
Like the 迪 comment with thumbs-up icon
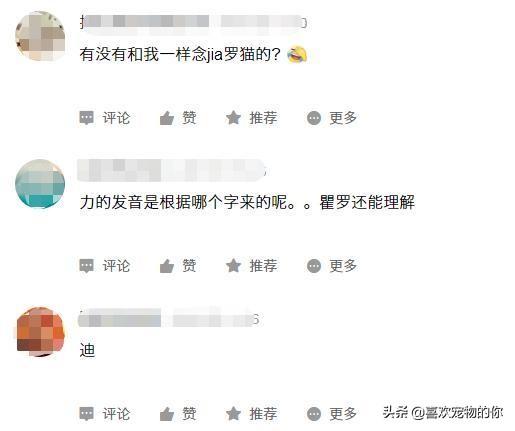pos(167,414)
